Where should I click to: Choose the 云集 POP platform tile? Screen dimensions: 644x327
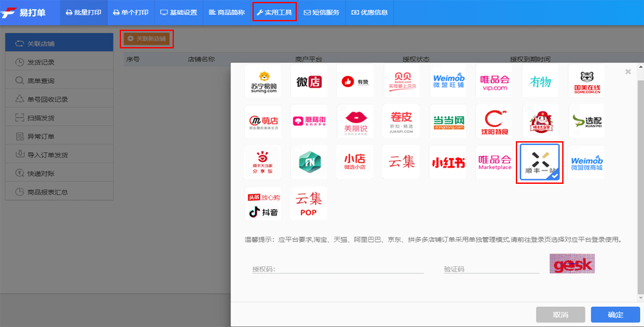(x=308, y=204)
